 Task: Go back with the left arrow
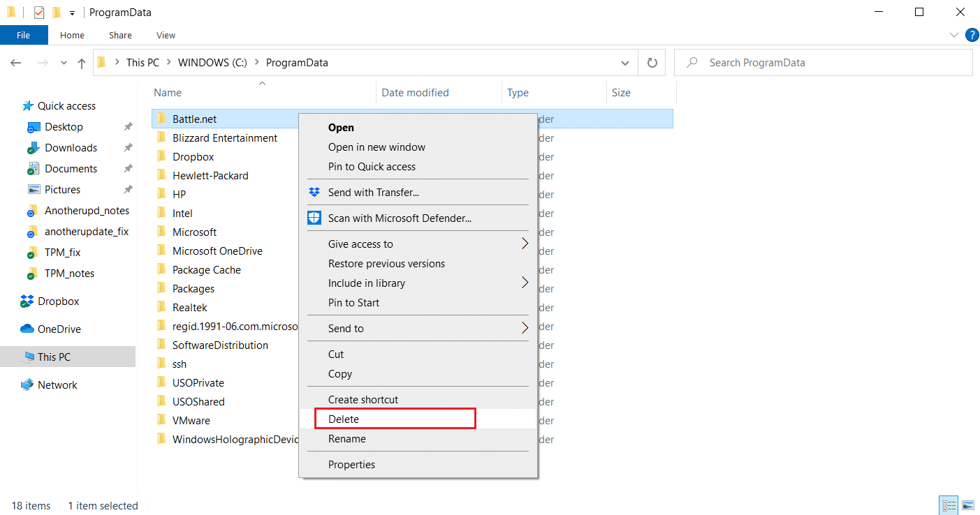click(16, 63)
